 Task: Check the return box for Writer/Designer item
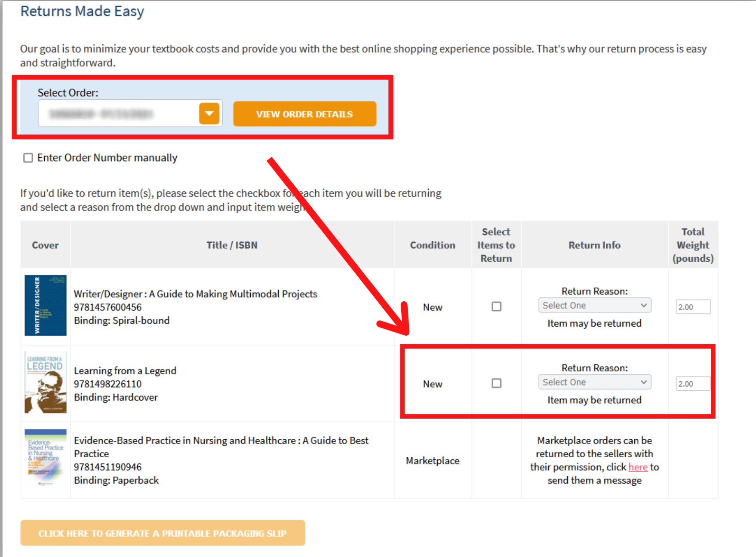click(496, 306)
